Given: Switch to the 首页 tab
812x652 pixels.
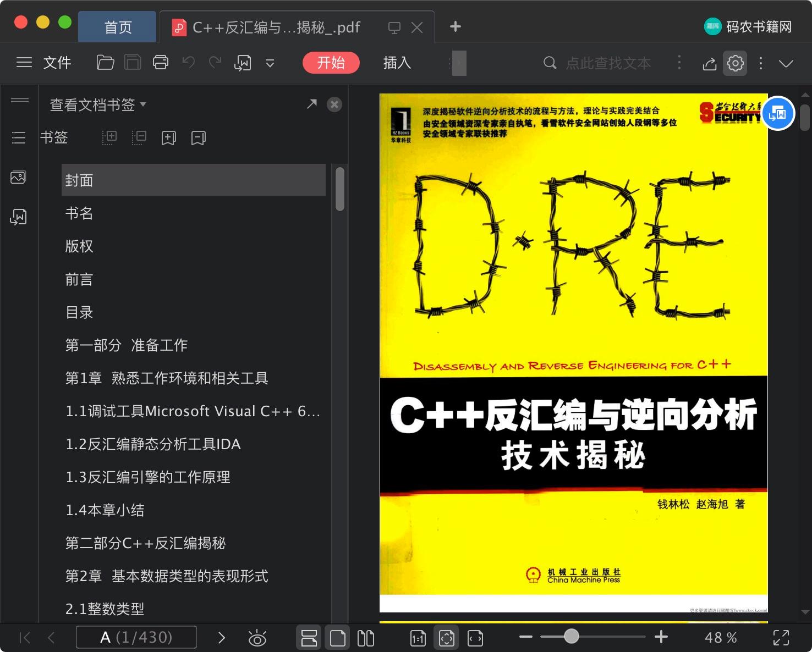Looking at the screenshot, I should 118,27.
